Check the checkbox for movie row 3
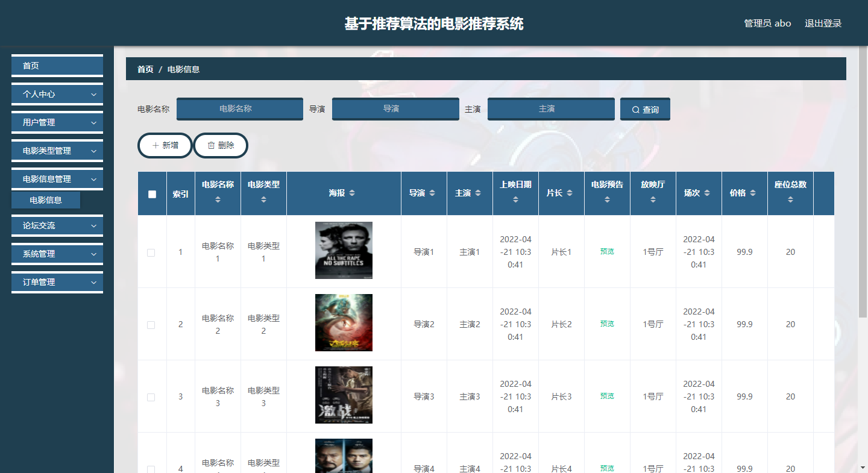This screenshot has height=473, width=868. (151, 396)
